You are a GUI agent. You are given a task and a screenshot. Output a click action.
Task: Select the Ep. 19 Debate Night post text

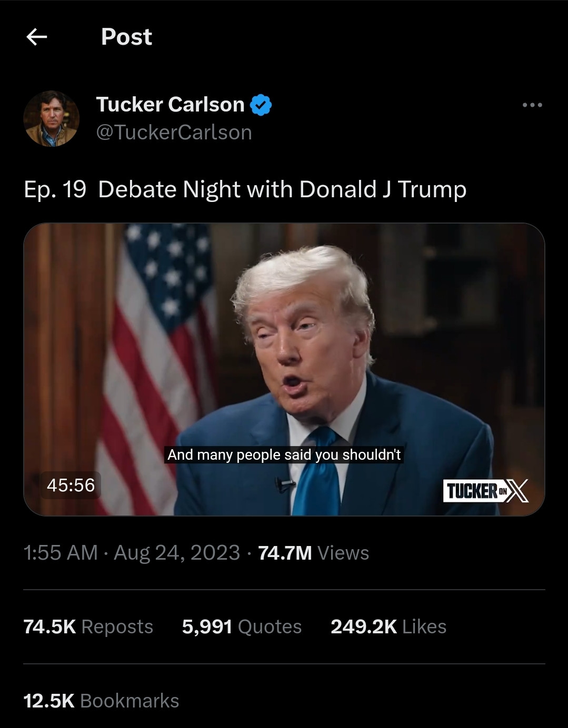pos(245,189)
